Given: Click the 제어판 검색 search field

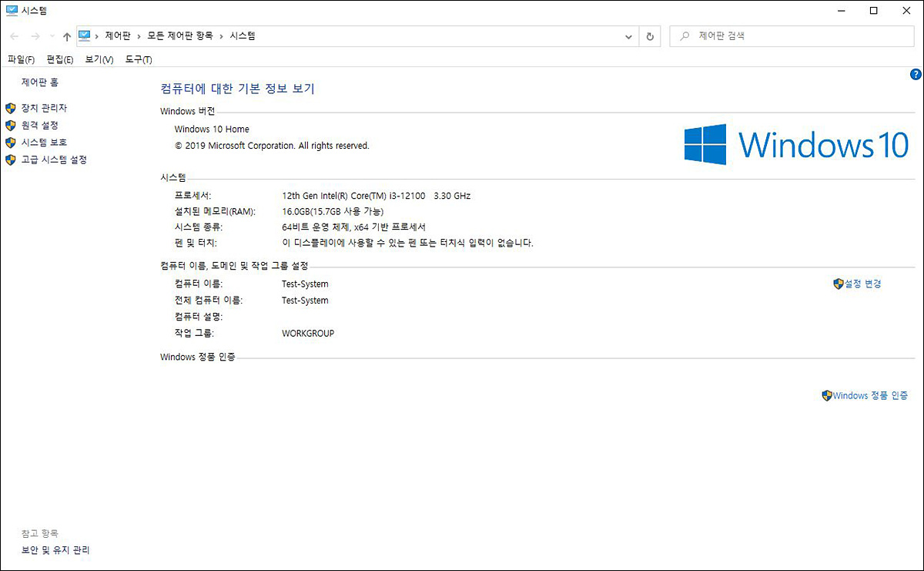Looking at the screenshot, I should pyautogui.click(x=792, y=35).
